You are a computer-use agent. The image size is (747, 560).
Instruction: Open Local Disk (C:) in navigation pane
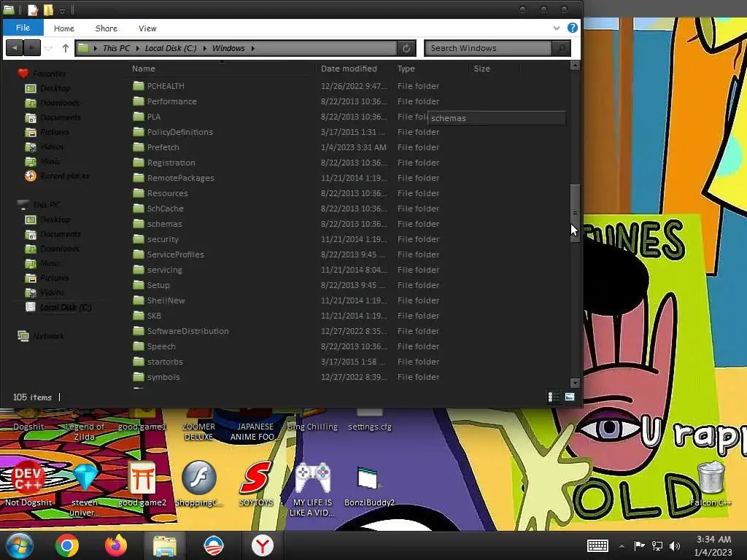point(65,307)
